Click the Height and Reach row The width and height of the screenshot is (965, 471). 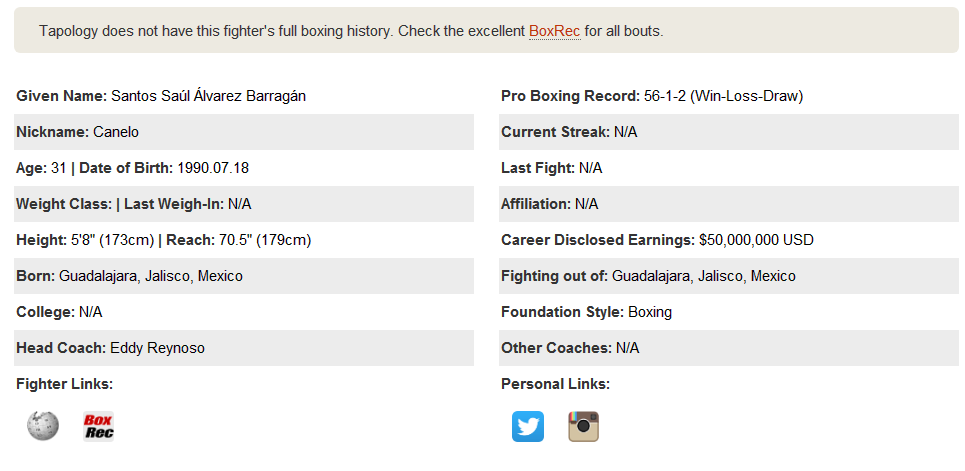[244, 240]
